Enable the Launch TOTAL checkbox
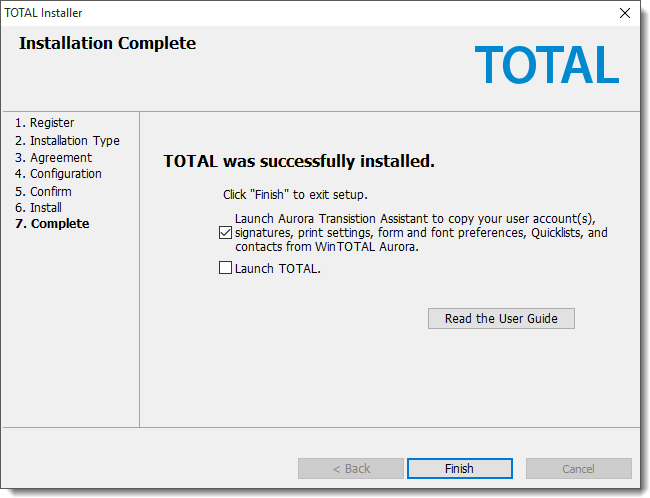 [x=225, y=268]
